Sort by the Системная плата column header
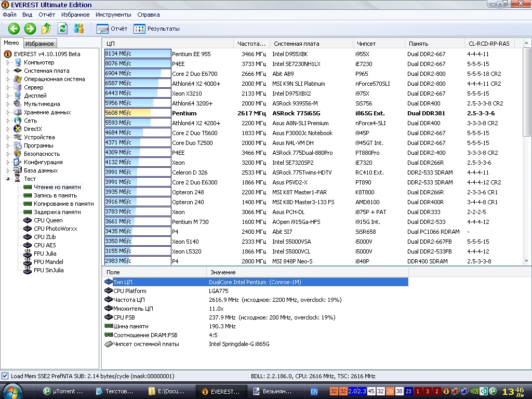The width and height of the screenshot is (532, 399). point(311,44)
